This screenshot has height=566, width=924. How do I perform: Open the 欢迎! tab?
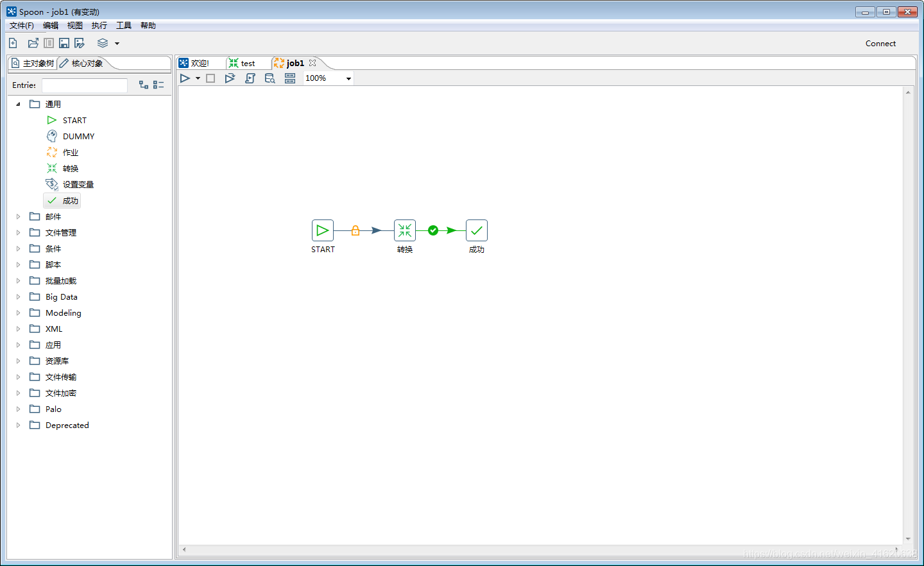(x=194, y=63)
